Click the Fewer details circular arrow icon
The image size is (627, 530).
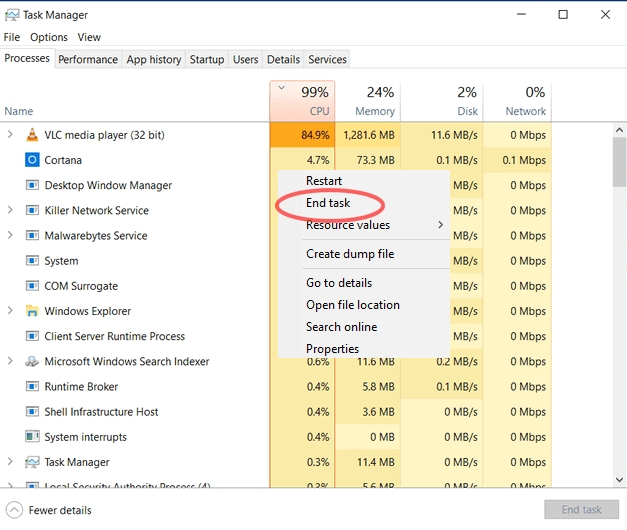click(14, 510)
